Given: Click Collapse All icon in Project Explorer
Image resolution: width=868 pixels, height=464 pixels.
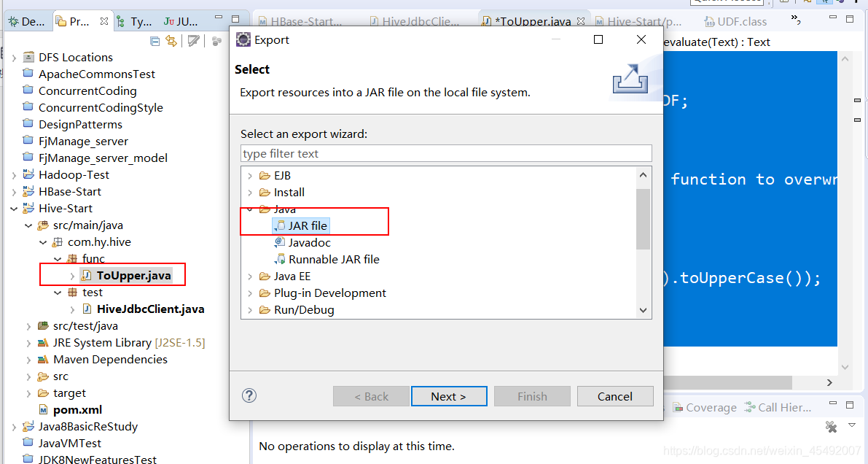Looking at the screenshot, I should click(x=155, y=41).
